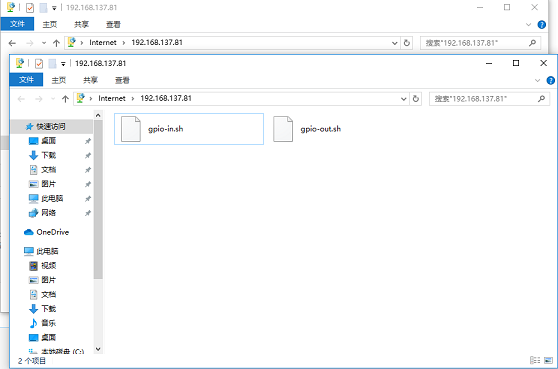Click New Folder quick access icon, front window

tap(52, 64)
